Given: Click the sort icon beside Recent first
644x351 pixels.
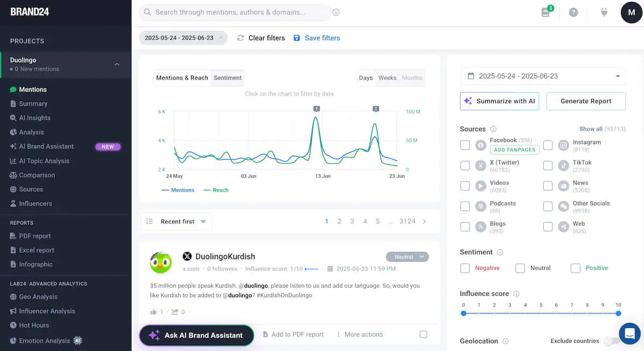Looking at the screenshot, I should (x=150, y=221).
